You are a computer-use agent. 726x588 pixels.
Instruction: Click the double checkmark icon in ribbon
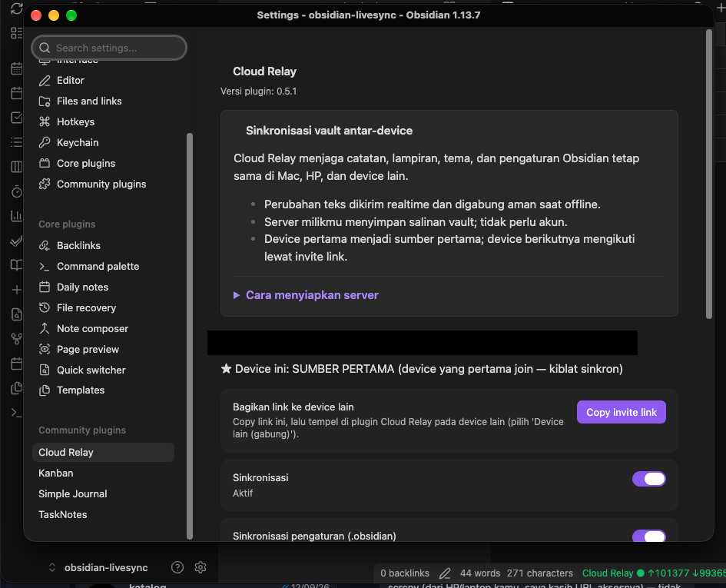point(17,241)
